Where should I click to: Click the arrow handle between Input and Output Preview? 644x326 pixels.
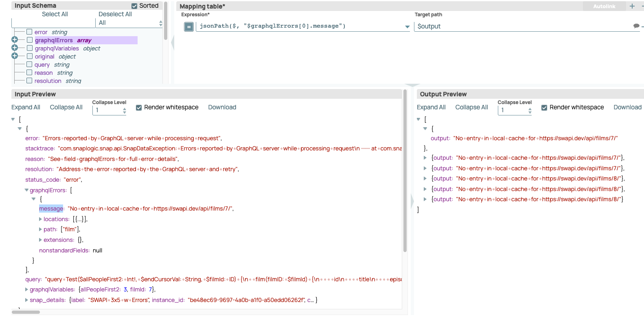pyautogui.click(x=412, y=200)
